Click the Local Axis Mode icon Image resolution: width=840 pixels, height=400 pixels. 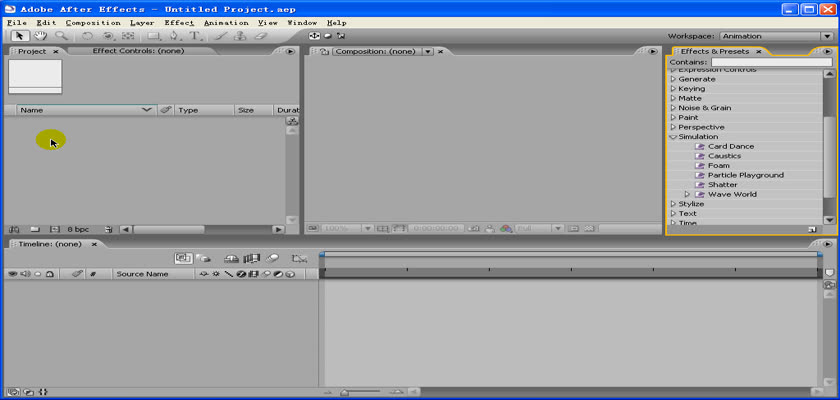pos(314,36)
